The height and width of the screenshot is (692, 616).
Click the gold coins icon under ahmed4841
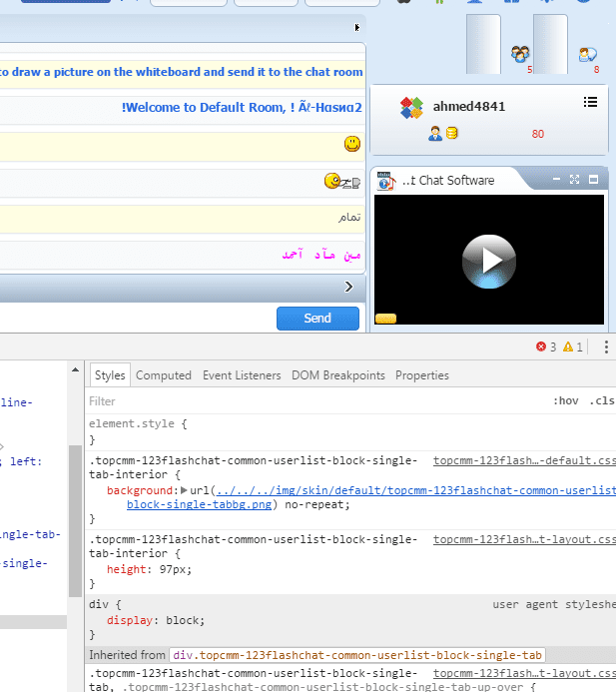(x=452, y=133)
